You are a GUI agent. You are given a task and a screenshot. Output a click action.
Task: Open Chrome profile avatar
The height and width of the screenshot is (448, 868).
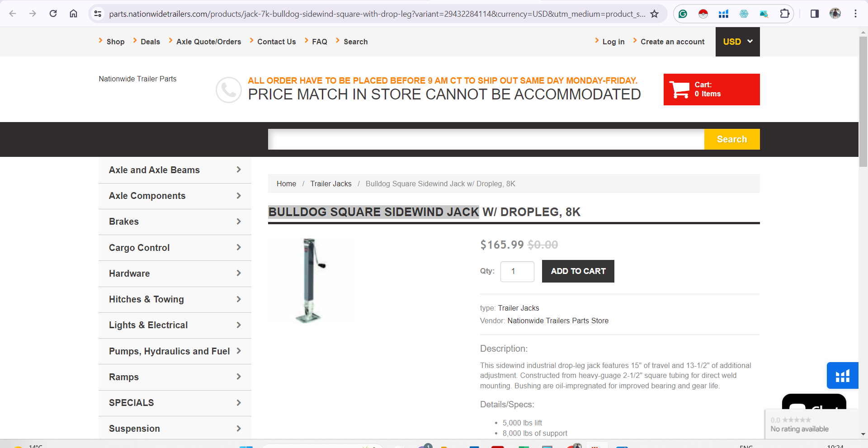(835, 14)
